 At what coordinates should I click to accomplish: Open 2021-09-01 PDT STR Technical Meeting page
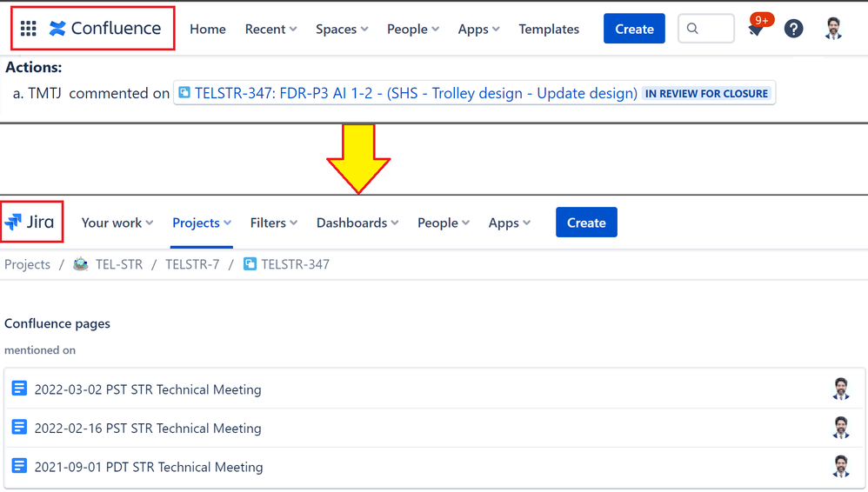[149, 467]
